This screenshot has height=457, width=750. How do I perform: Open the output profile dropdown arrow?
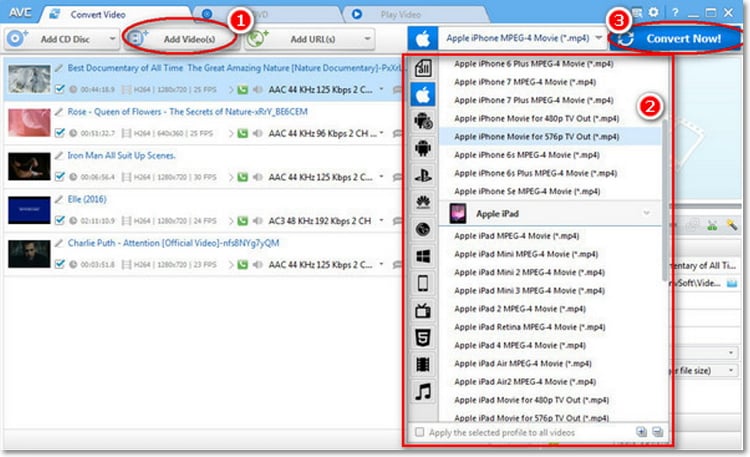click(598, 38)
